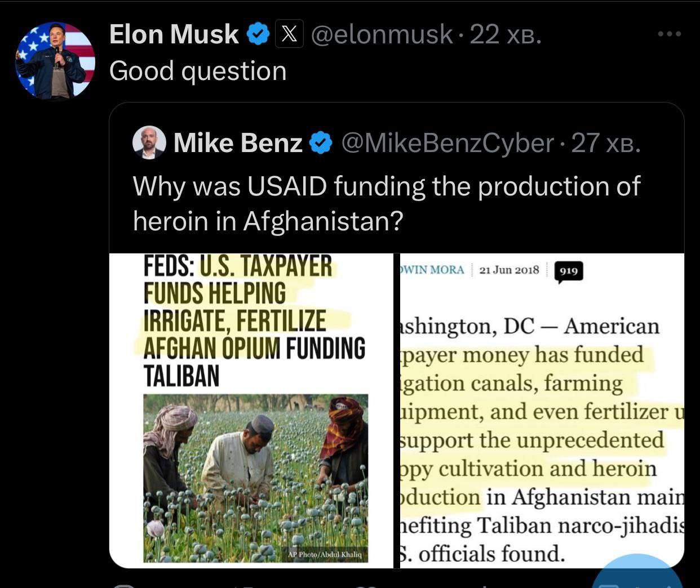
Task: Click the @MikeBenzCyber handle
Action: pos(448,143)
